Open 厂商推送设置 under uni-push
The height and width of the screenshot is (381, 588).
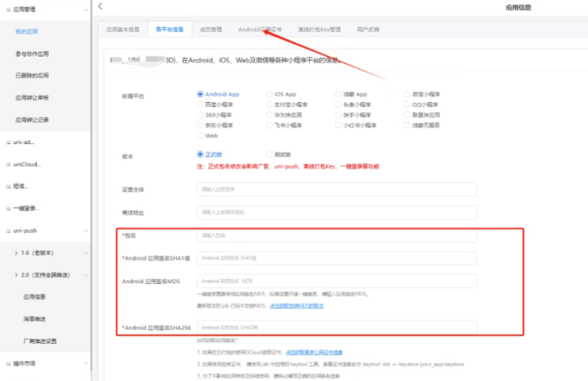pos(40,341)
